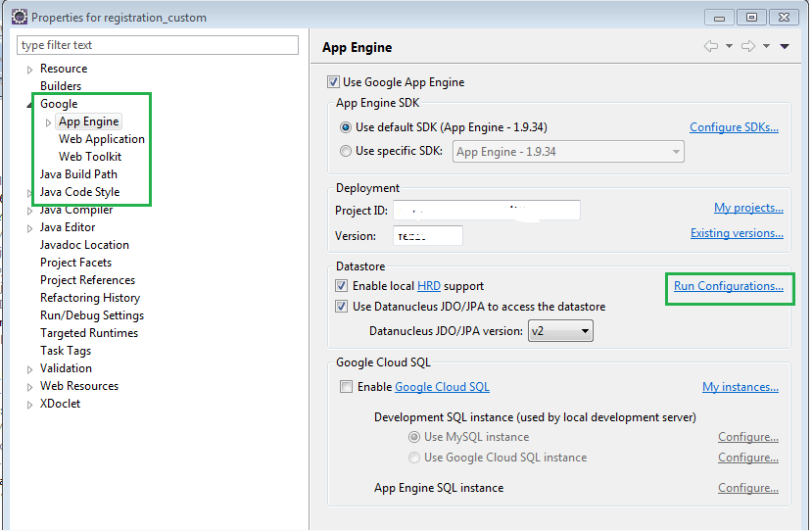Toggle Use Google App Engine checkbox
The image size is (812, 531).
[x=333, y=82]
